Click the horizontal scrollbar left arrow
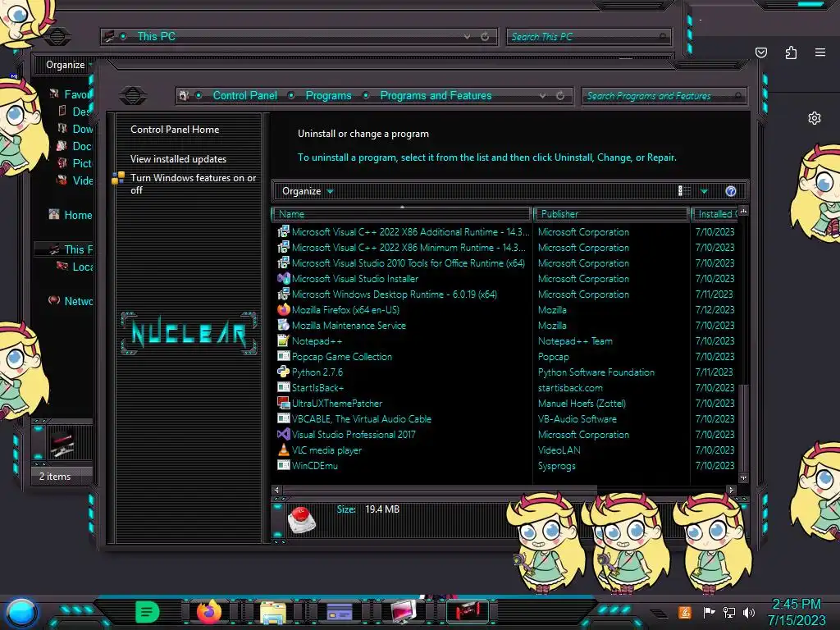The image size is (840, 630). click(276, 490)
